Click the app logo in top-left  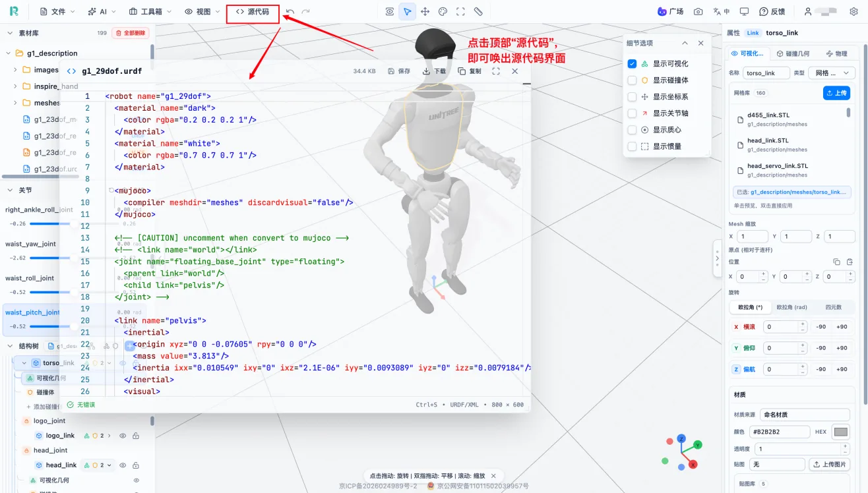14,12
